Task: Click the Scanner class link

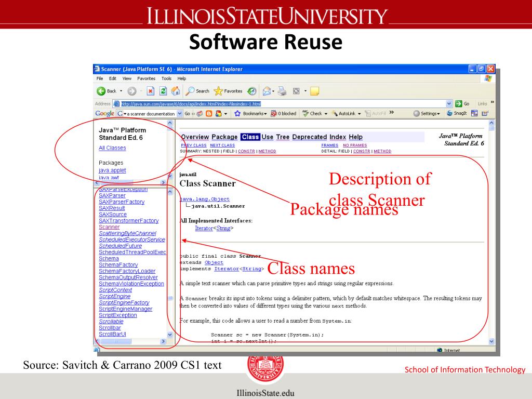Action: tap(109, 227)
